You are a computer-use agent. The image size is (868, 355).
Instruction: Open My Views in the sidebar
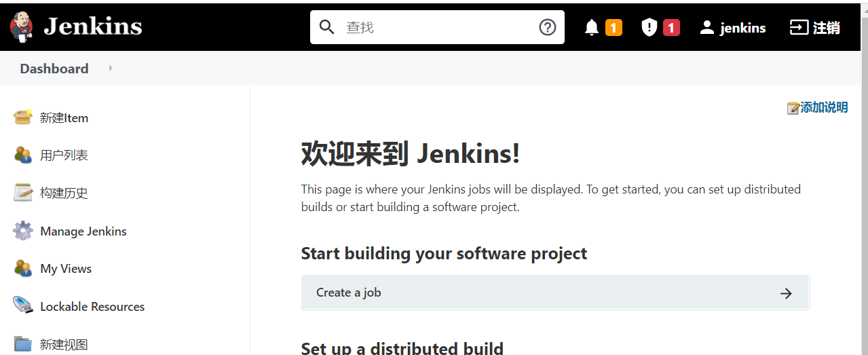click(x=66, y=269)
